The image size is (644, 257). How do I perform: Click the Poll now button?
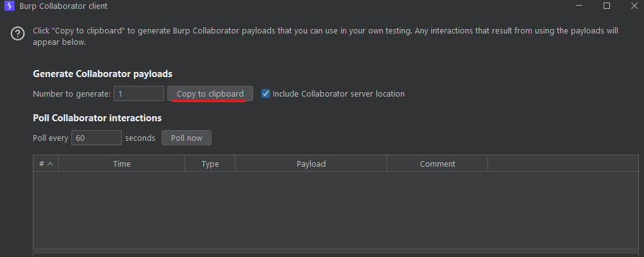pyautogui.click(x=186, y=138)
